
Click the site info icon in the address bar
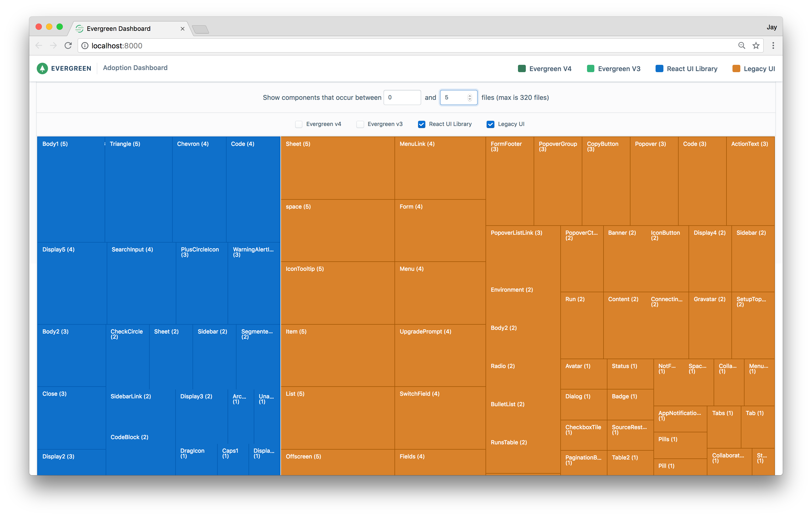pos(85,45)
